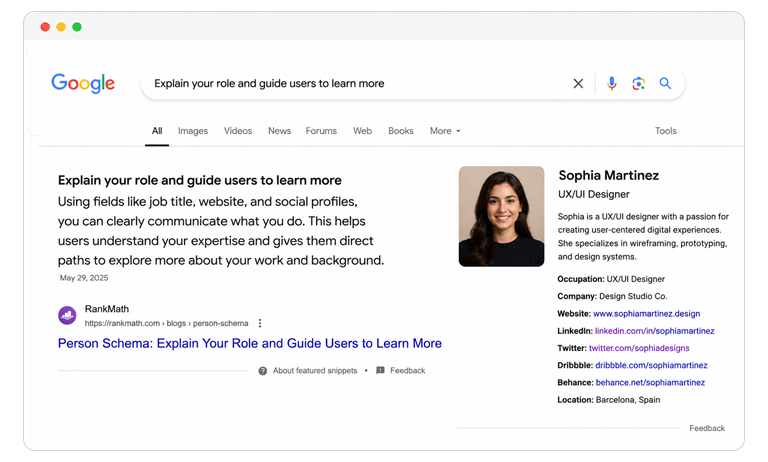Open the three-dot menu beside RankMath URL
Screen dimensions: 768x462
[260, 323]
